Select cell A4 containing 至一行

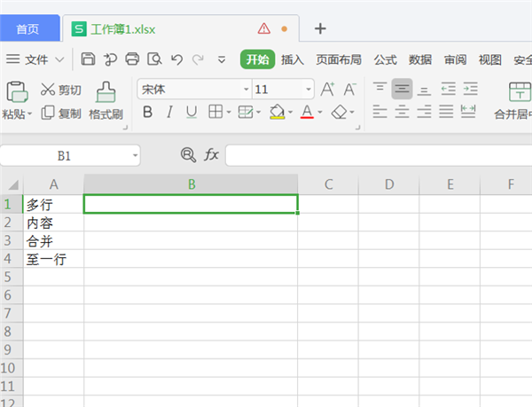point(53,260)
